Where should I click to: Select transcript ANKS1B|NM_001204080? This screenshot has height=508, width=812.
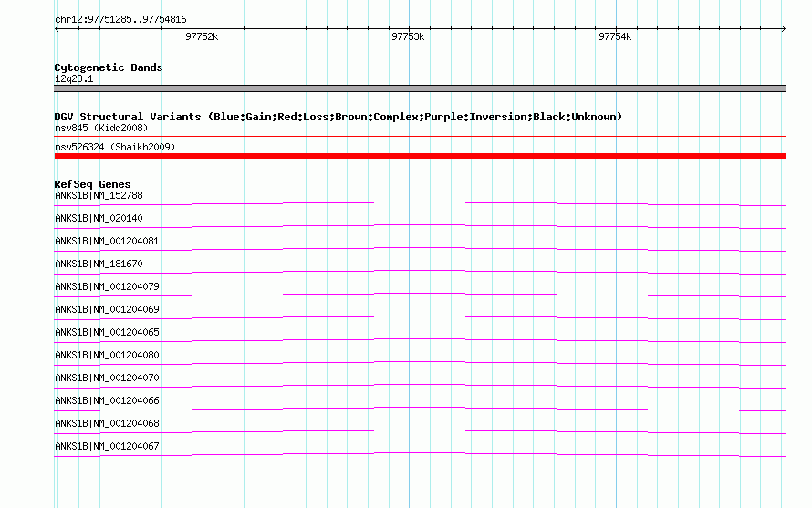107,356
